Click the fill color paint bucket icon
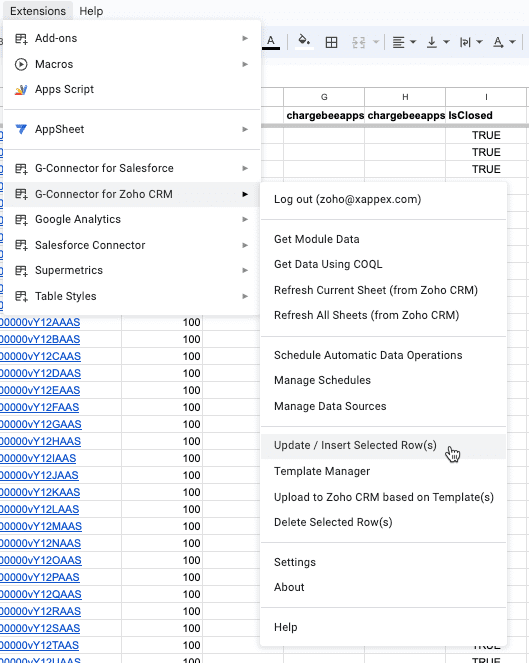 point(304,41)
